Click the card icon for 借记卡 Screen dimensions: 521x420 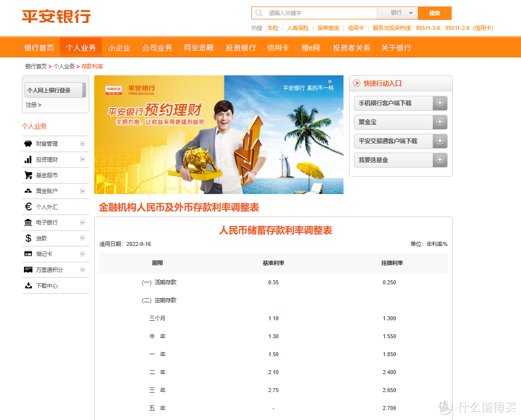[28, 254]
